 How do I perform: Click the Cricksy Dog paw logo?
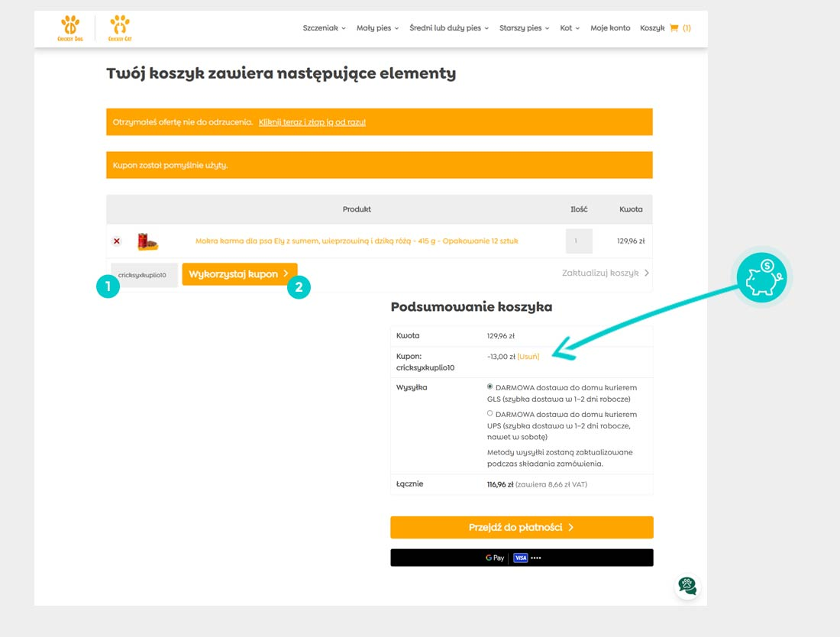pyautogui.click(x=69, y=27)
